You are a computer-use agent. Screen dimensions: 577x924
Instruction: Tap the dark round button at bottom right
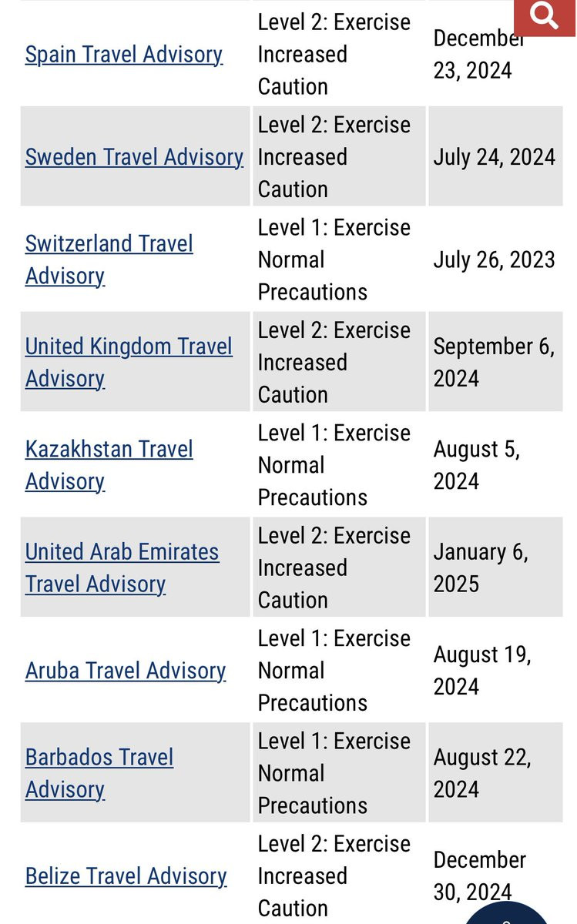(x=507, y=916)
